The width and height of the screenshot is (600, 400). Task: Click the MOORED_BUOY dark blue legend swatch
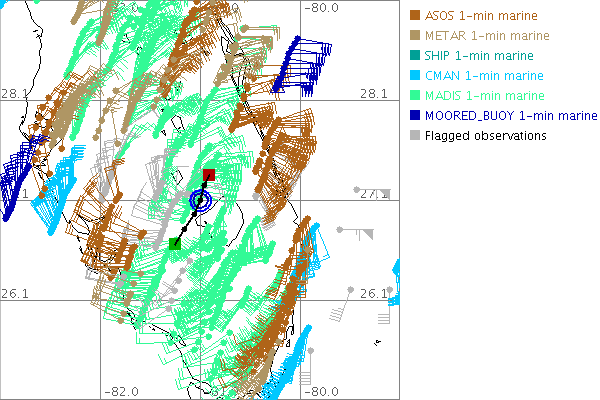[415, 116]
